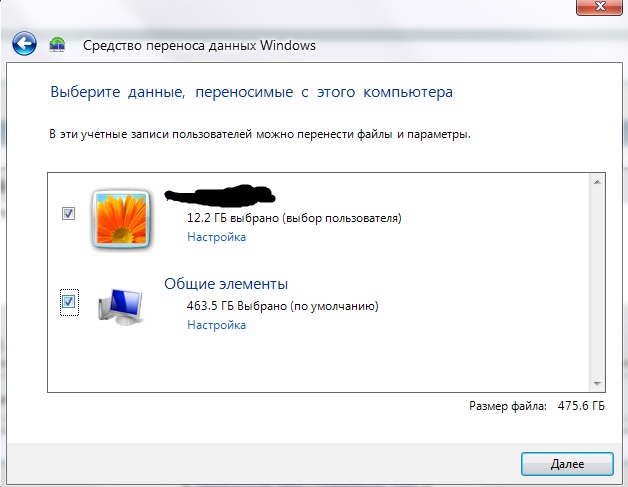The image size is (628, 487).
Task: Click the 12.2 ГБ выбрано status text
Action: tap(294, 218)
